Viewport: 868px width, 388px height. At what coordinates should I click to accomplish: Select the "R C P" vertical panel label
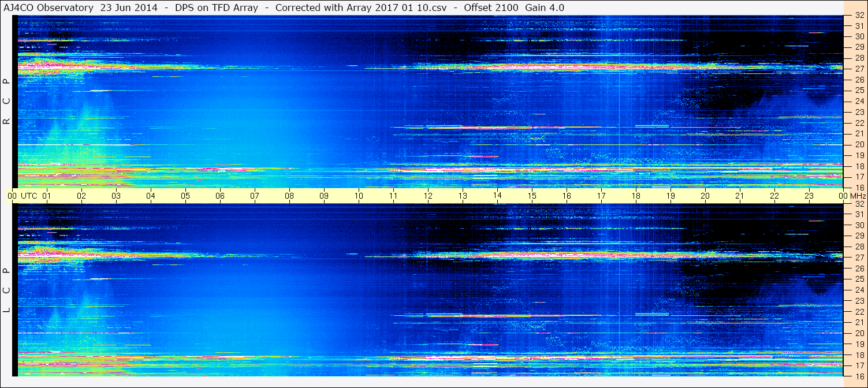(x=7, y=102)
